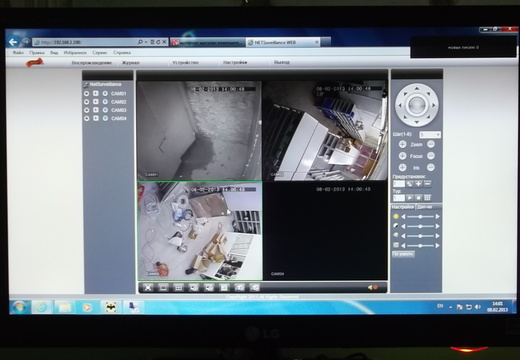This screenshot has width=520, height=360.
Task: Click the tour grid icon
Action: coord(427,198)
